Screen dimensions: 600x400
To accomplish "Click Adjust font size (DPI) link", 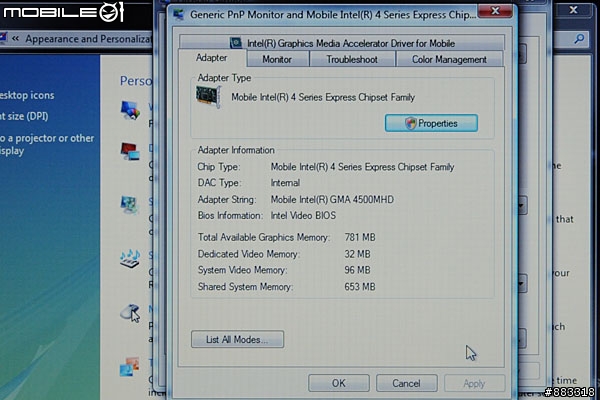I will (24, 116).
